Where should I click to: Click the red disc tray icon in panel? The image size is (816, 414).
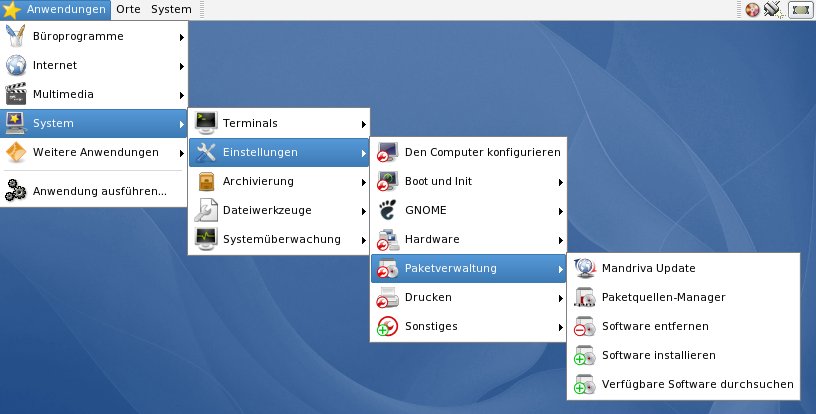753,9
